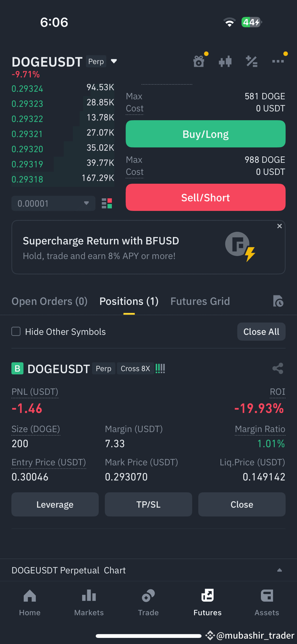This screenshot has height=644, width=297.
Task: Tap the Close All positions button
Action: tap(261, 332)
